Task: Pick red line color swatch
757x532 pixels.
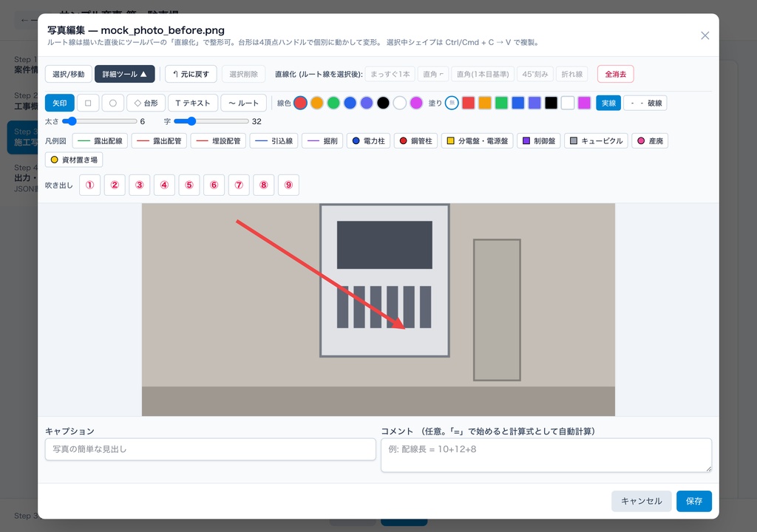Action: click(300, 103)
